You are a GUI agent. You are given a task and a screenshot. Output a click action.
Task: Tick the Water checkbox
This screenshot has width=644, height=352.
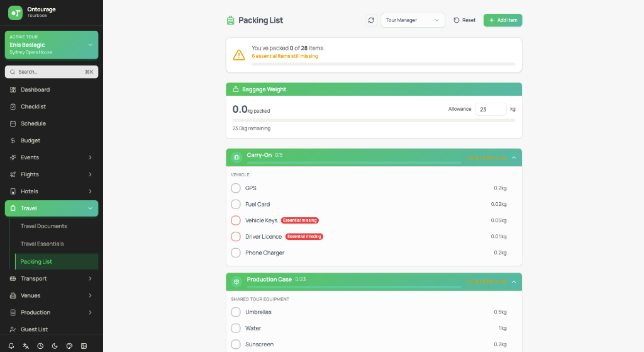coord(236,328)
